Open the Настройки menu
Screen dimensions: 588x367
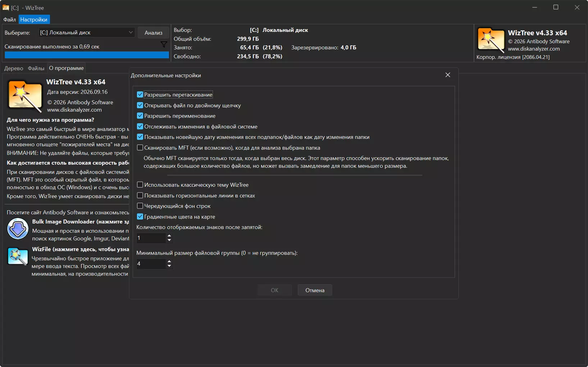[34, 19]
